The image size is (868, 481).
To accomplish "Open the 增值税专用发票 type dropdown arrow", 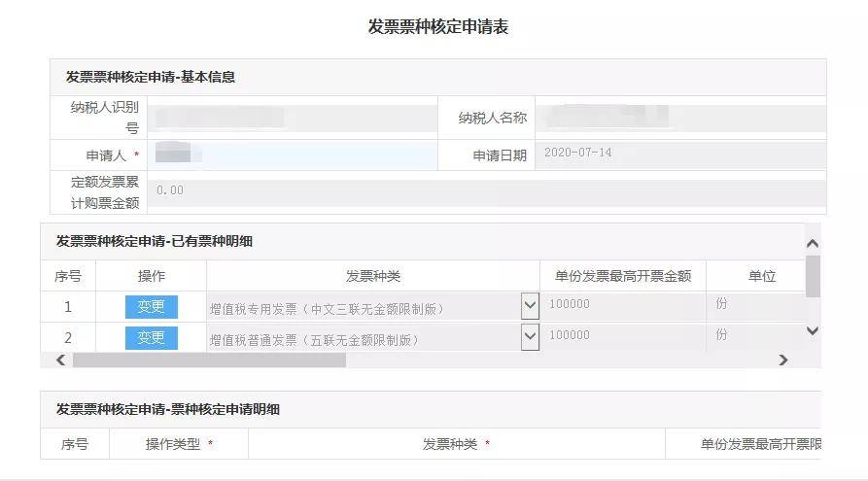I will (x=530, y=306).
